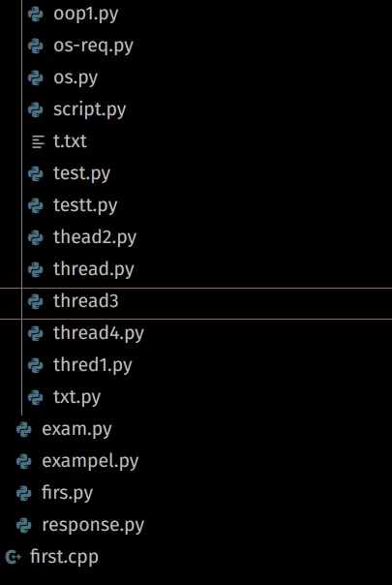Click the Python icon next to exam.py

point(24,429)
